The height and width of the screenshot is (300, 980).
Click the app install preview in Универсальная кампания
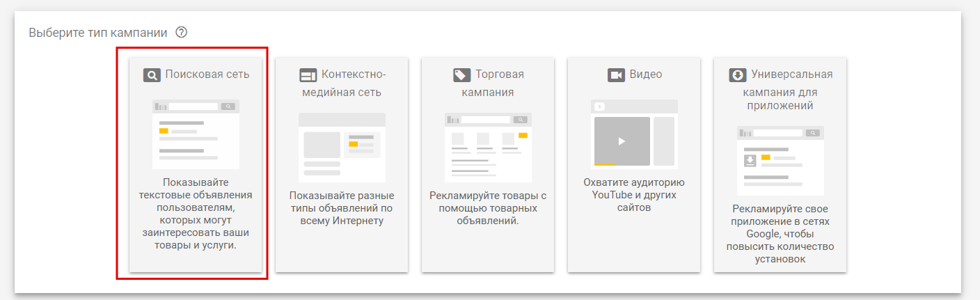click(x=780, y=161)
